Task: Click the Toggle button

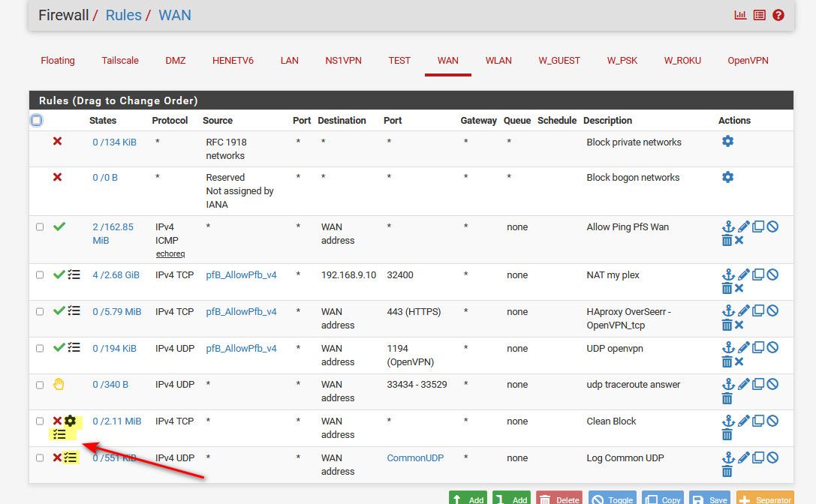Action: point(612,498)
